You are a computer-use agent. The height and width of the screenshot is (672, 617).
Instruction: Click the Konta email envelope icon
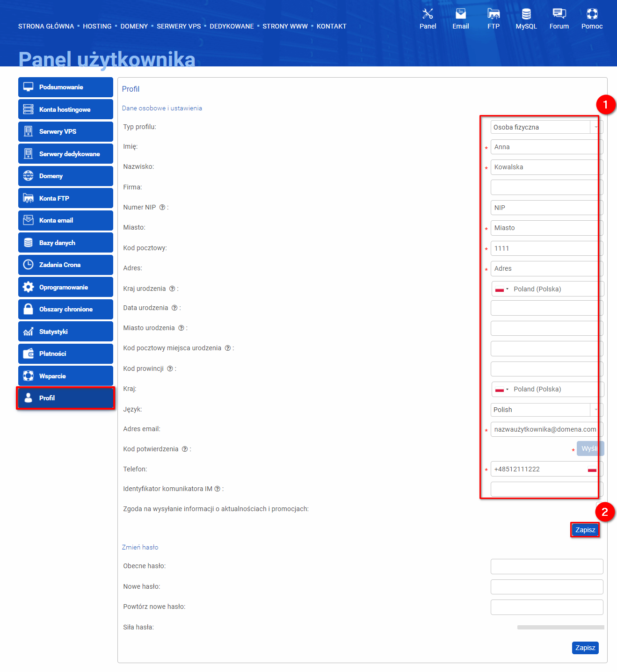click(29, 220)
